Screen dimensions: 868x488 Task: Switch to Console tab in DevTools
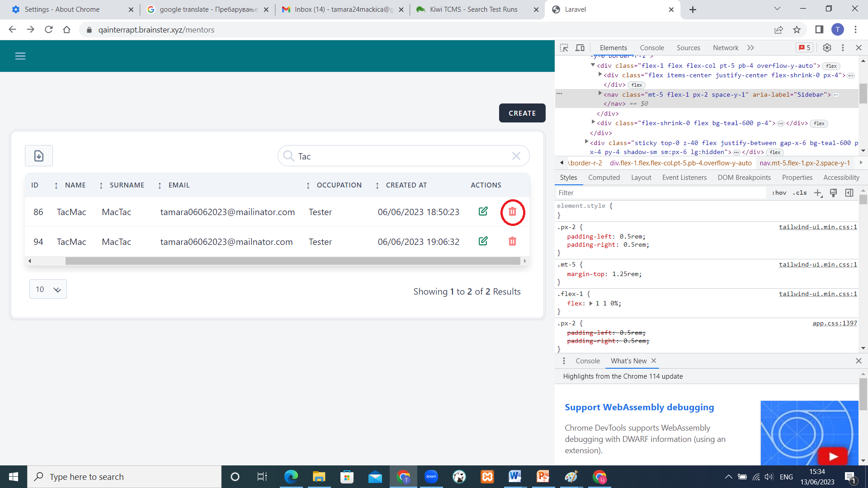click(x=651, y=47)
